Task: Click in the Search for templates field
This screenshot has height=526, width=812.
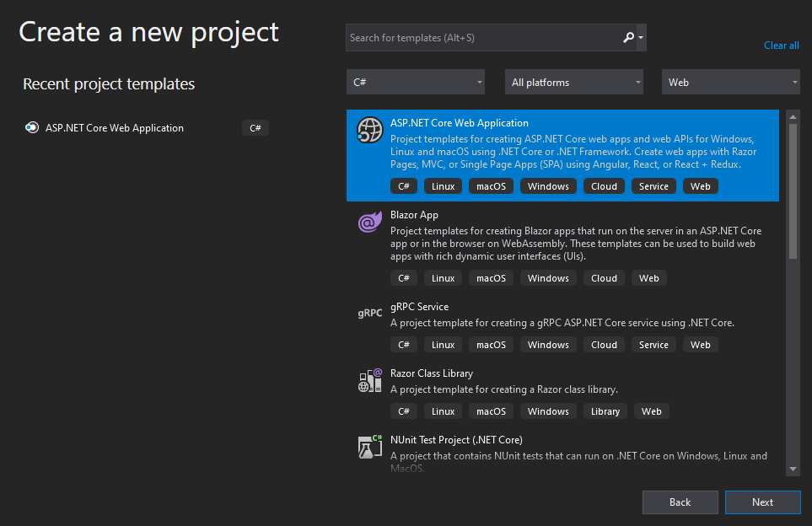Action: 481,38
